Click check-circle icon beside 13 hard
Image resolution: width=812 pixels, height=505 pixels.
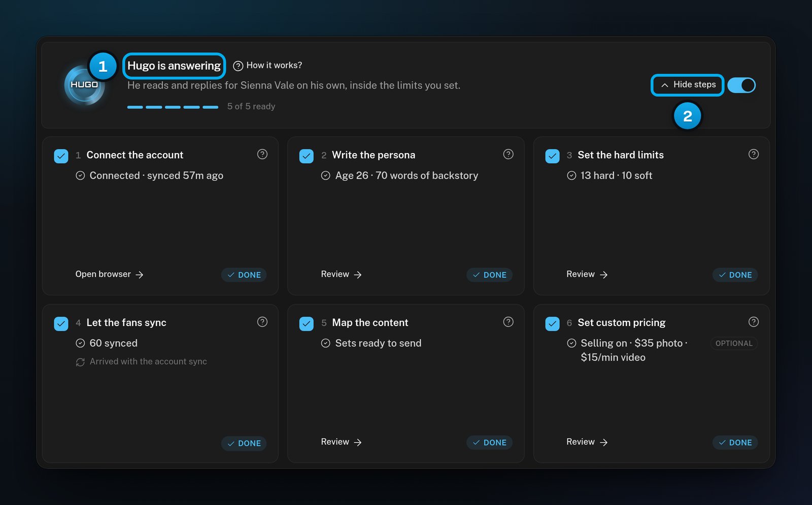point(571,175)
